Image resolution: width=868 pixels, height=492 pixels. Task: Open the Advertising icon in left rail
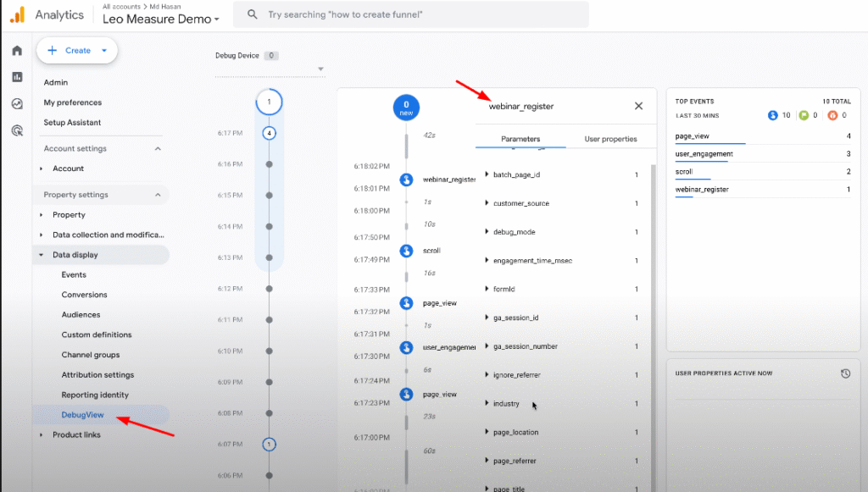tap(17, 130)
